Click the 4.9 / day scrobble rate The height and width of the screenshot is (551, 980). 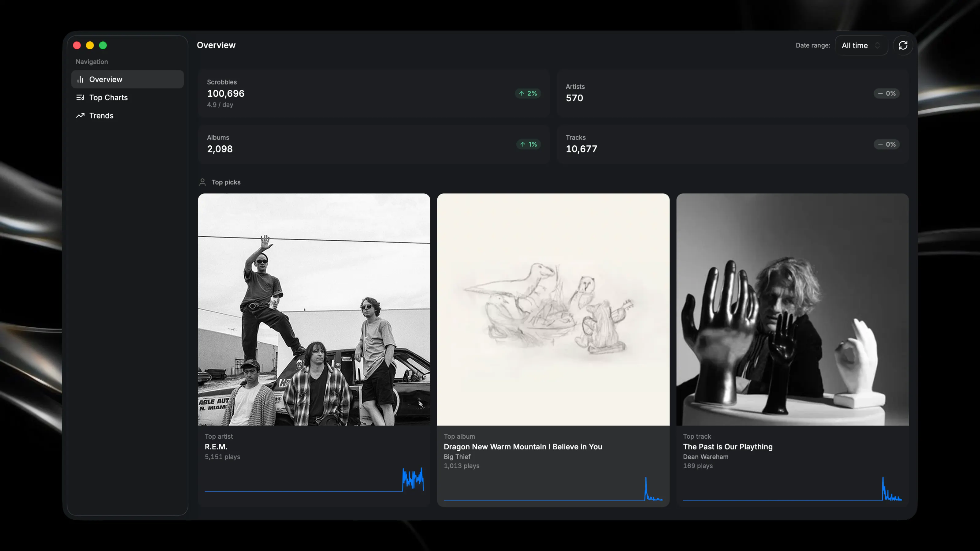[x=220, y=105]
